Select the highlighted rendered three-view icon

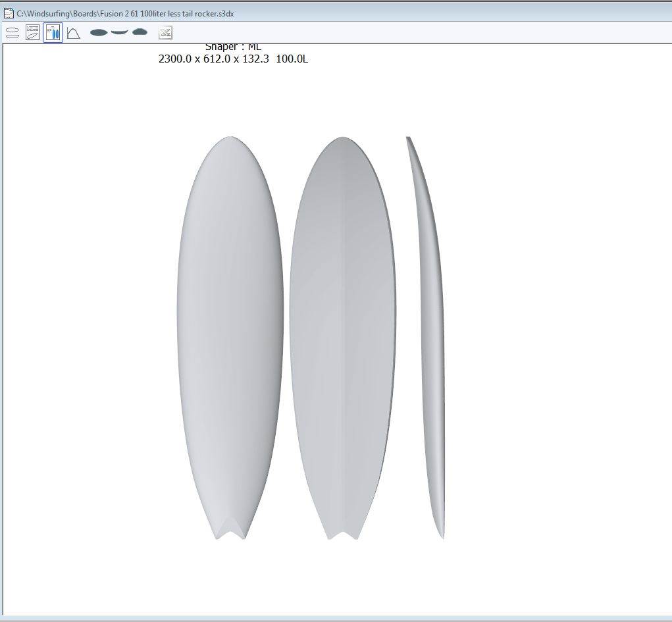(x=53, y=32)
